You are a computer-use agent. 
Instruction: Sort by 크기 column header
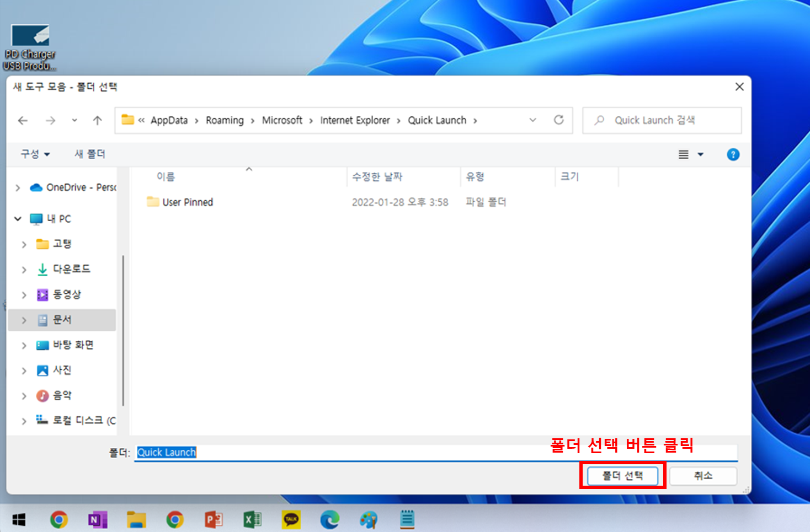[x=569, y=176]
